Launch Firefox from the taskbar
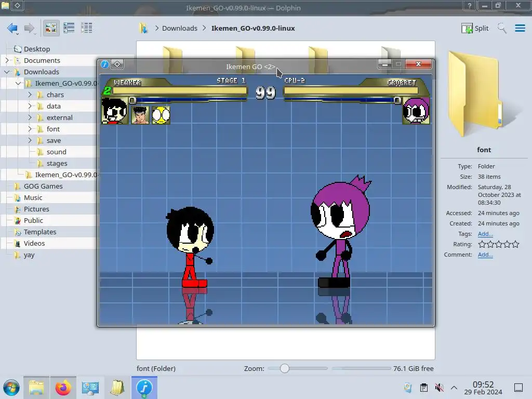 [x=63, y=388]
